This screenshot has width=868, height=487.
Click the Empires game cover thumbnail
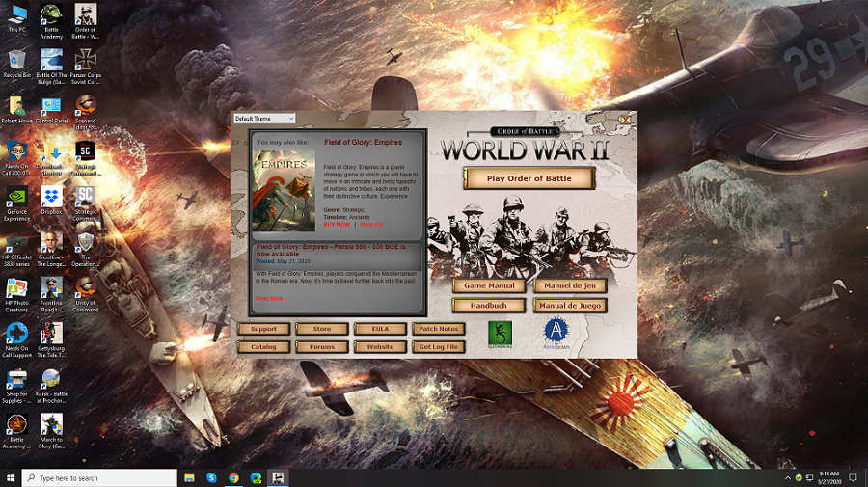click(x=284, y=191)
